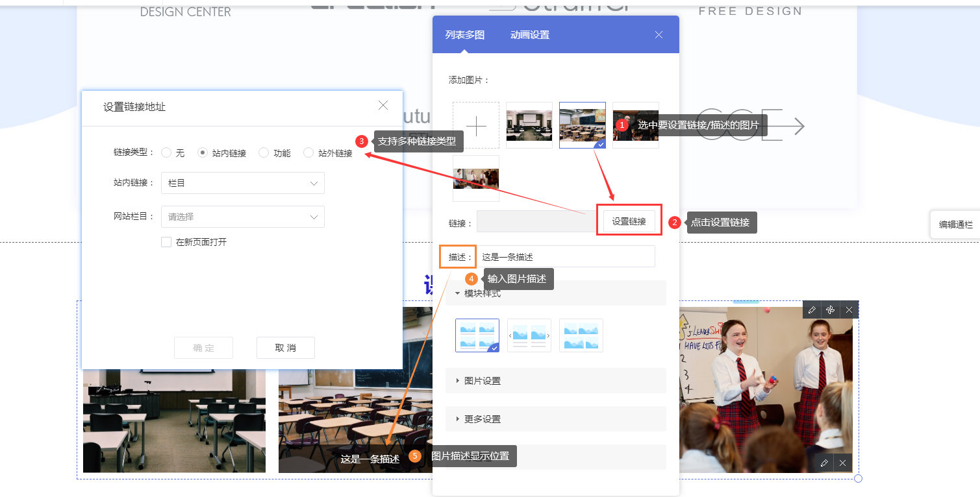Click the round resize handle of module
The height and width of the screenshot is (497, 980).
[x=858, y=479]
